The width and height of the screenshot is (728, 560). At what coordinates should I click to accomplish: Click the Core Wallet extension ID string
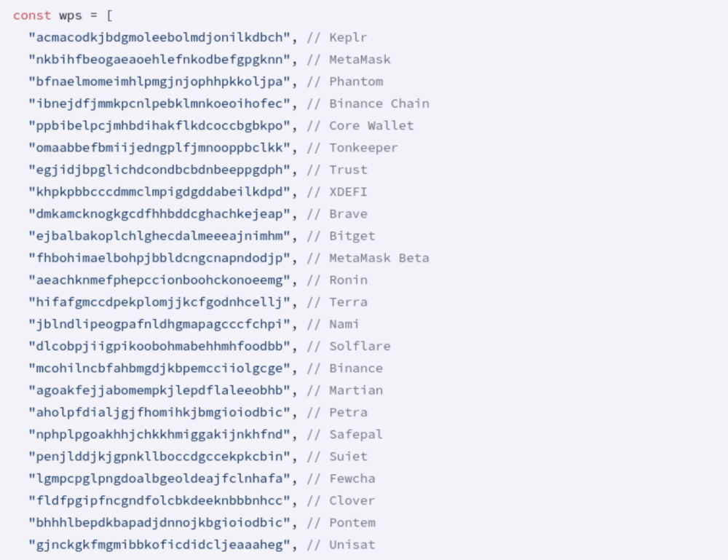coord(160,125)
